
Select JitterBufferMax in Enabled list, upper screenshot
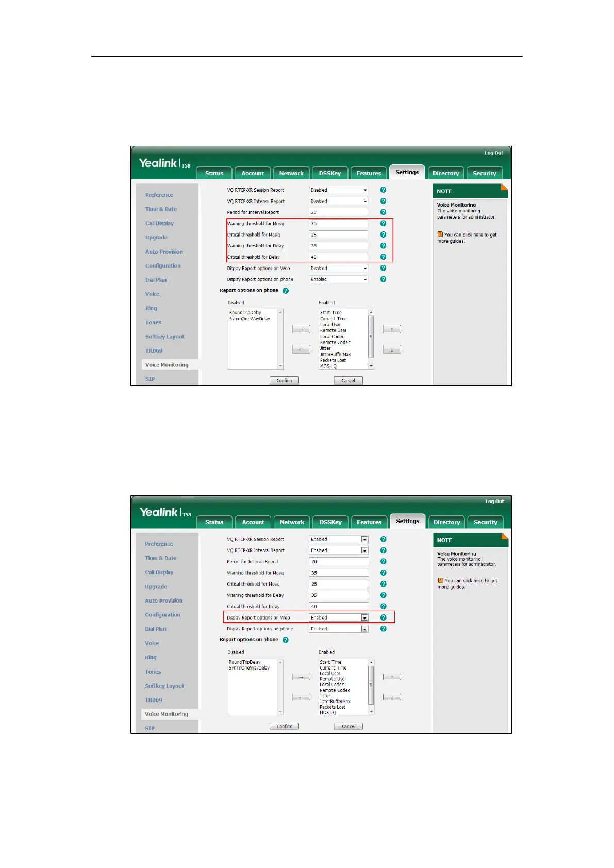click(x=336, y=355)
